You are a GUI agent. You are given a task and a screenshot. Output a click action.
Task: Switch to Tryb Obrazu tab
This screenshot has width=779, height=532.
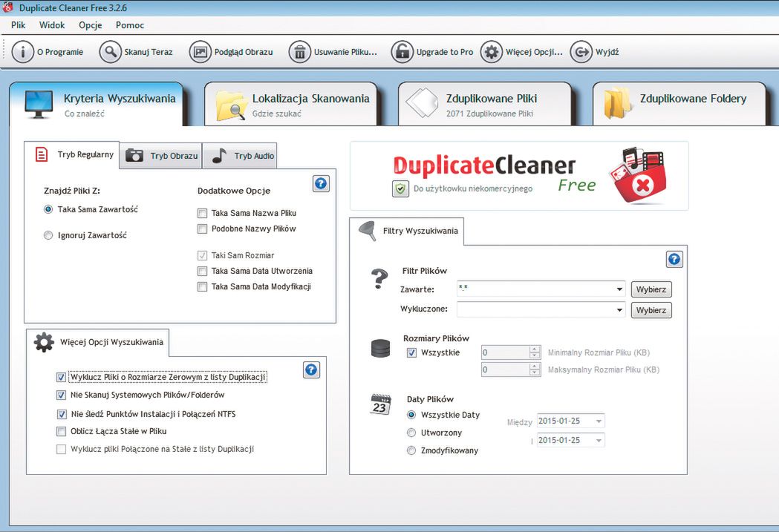(x=161, y=156)
